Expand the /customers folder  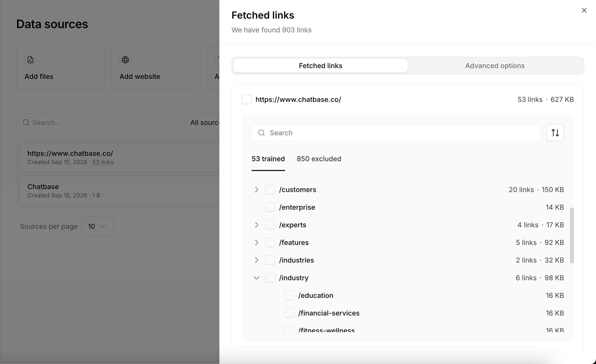coord(256,190)
